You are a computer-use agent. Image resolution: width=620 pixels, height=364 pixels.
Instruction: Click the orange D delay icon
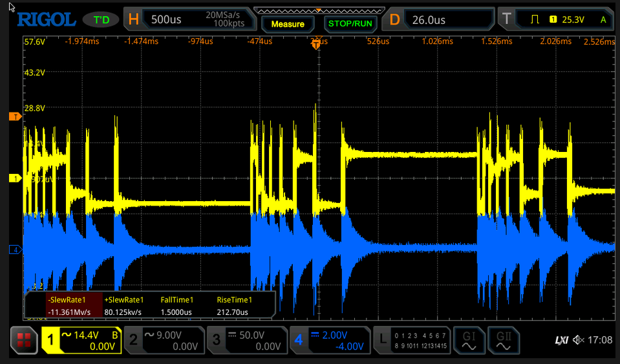tap(394, 19)
